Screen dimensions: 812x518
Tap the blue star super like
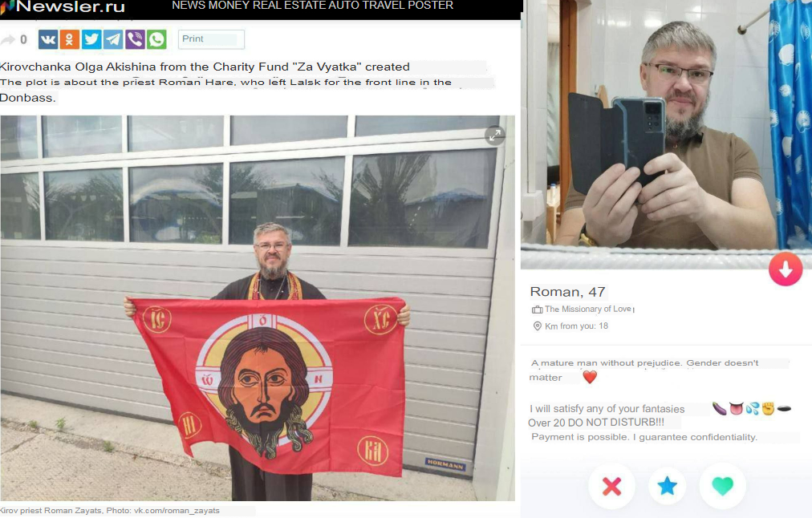(x=667, y=486)
